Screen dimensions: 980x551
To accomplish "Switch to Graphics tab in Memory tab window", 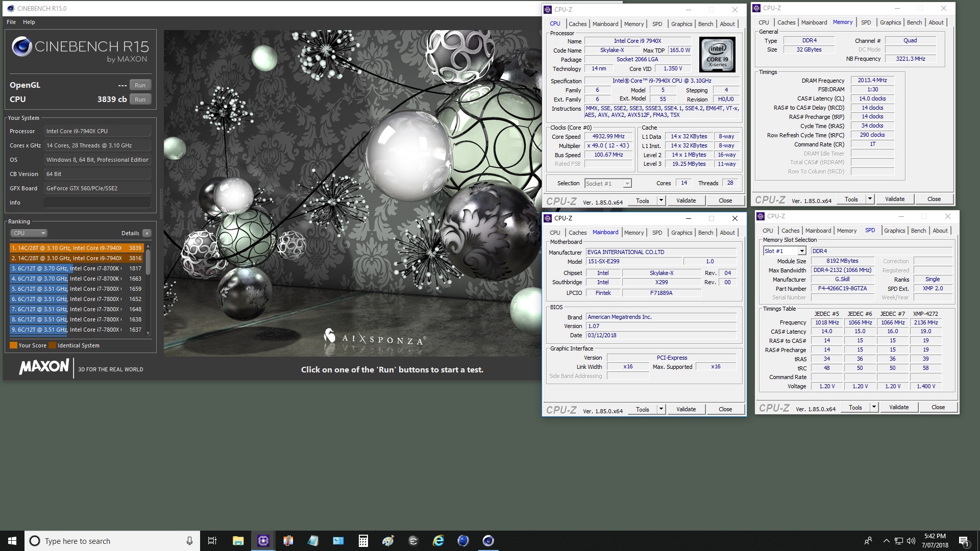I will (x=890, y=22).
